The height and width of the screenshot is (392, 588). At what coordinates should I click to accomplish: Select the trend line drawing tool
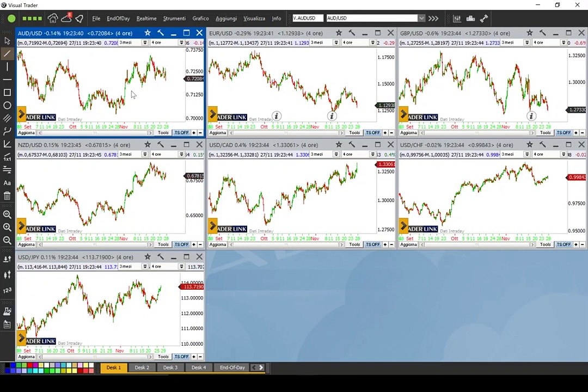tap(7, 54)
